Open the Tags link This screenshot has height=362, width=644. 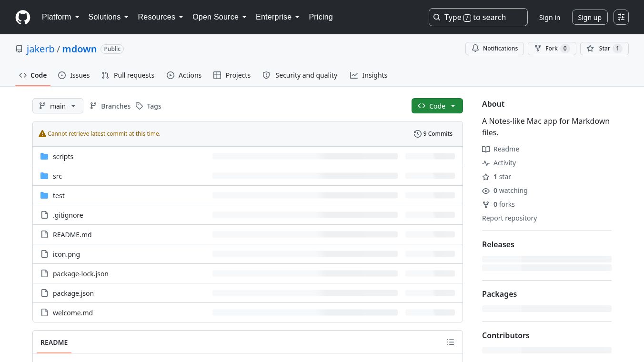pyautogui.click(x=149, y=106)
